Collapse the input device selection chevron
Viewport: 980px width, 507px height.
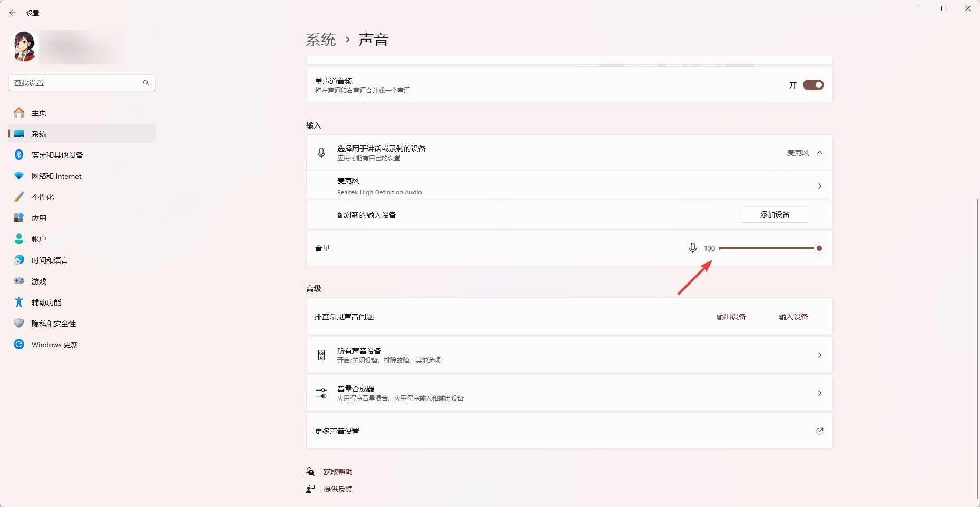point(819,153)
